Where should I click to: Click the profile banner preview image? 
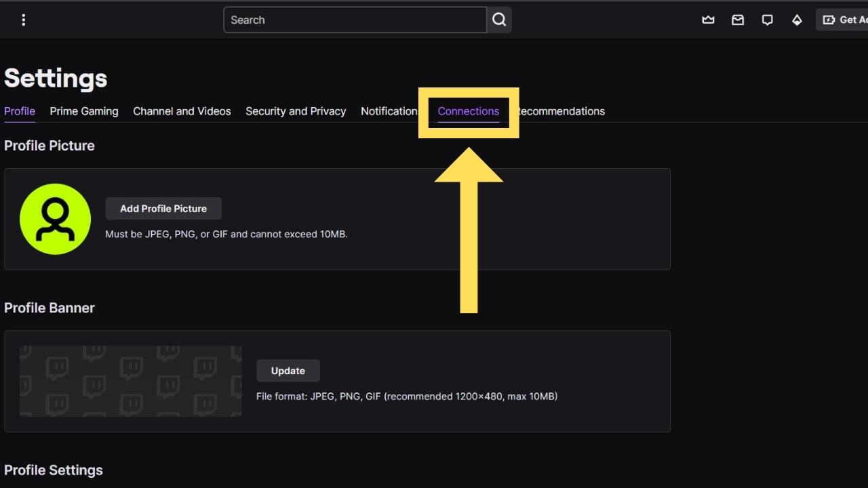pos(130,381)
